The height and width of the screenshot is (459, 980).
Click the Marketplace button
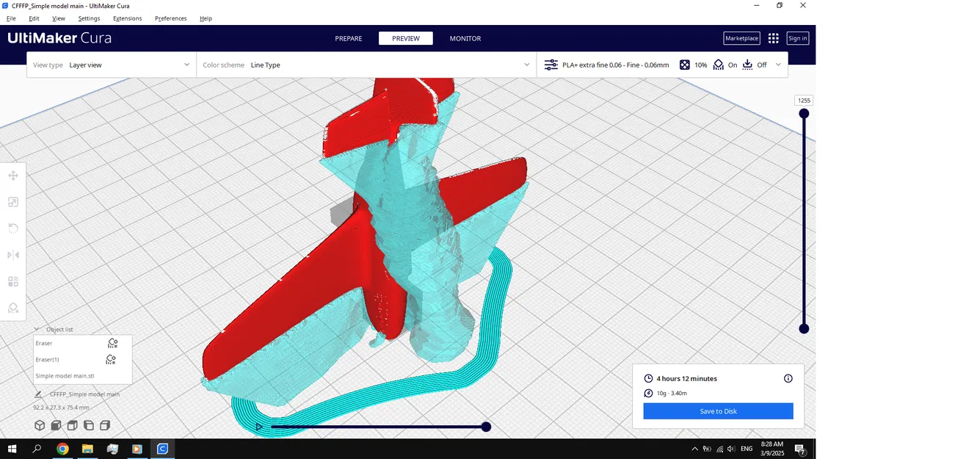click(741, 38)
